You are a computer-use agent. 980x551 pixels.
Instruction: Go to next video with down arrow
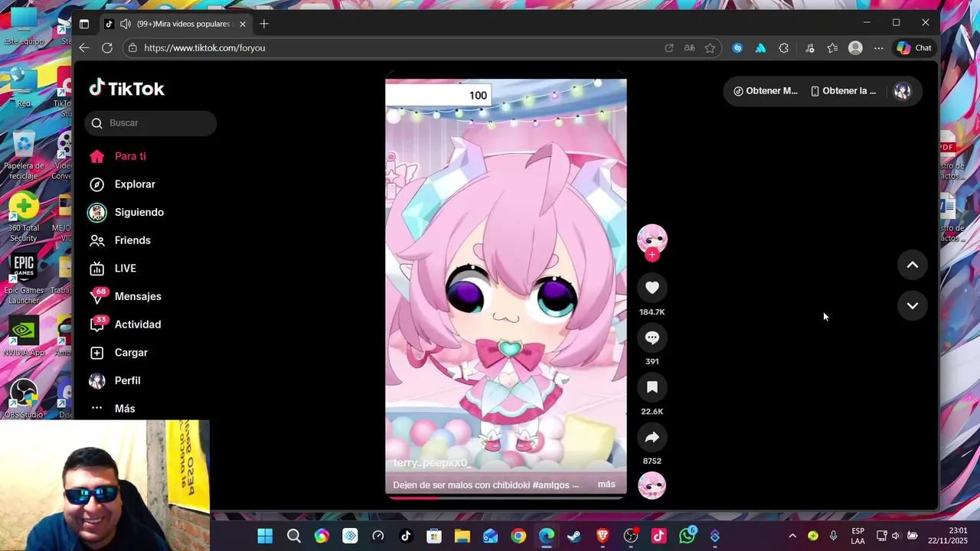pos(913,305)
